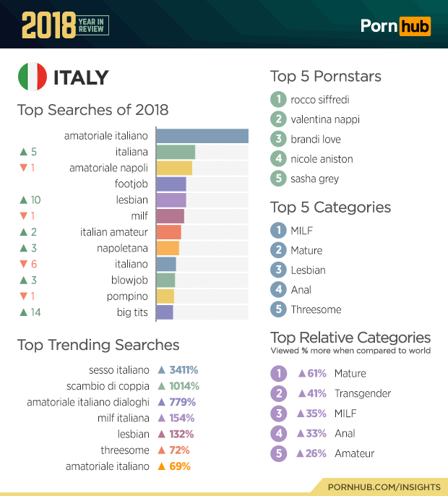Click purple number 2 circle beside Transgender
448x496 pixels.
278,393
